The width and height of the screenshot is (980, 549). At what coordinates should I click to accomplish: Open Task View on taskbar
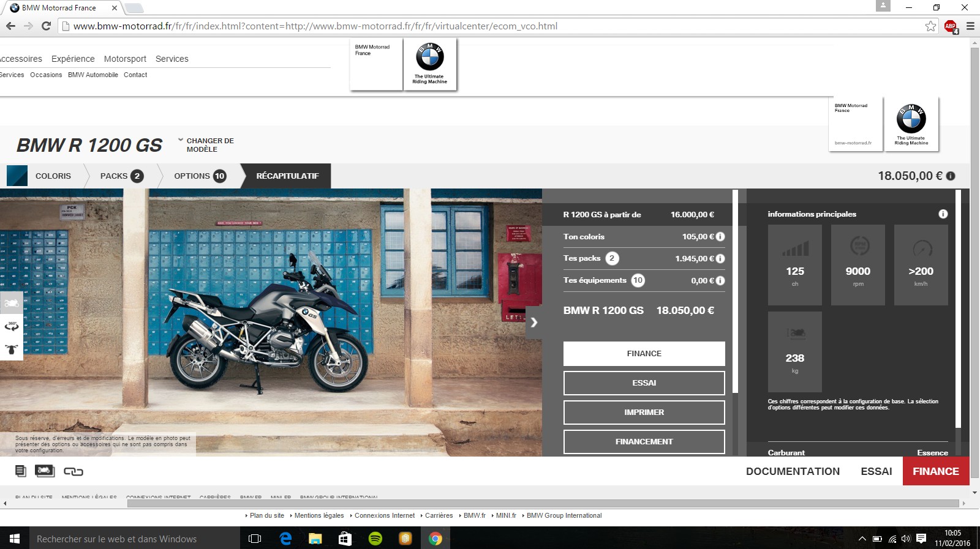tap(255, 539)
